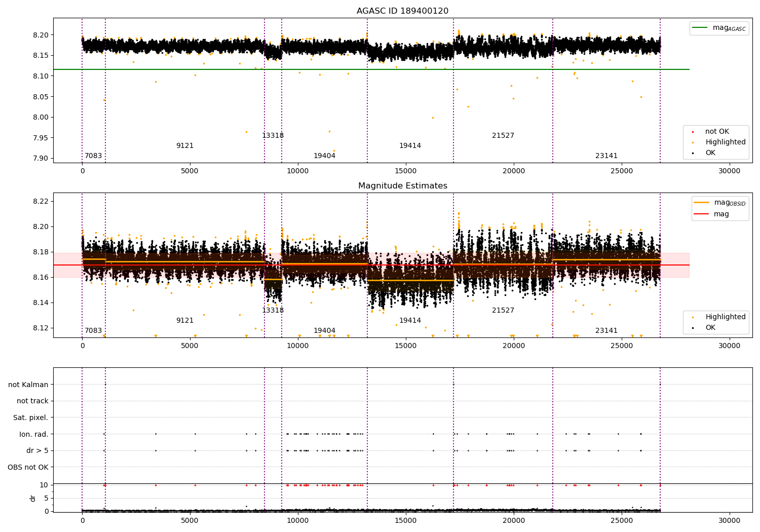Click y-axis tick 8.12 in Magnitude Estimates plot

click(x=40, y=328)
